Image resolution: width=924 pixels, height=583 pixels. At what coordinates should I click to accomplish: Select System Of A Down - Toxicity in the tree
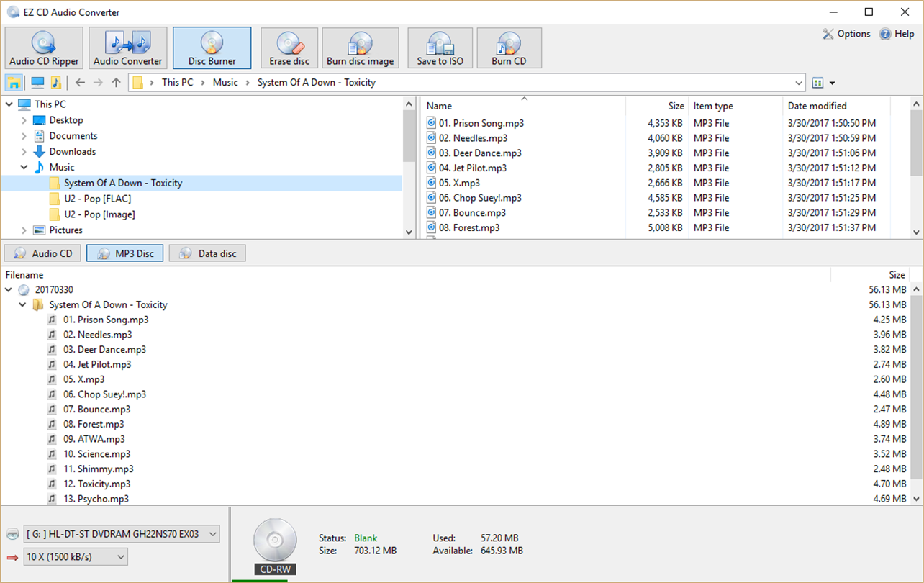point(123,183)
